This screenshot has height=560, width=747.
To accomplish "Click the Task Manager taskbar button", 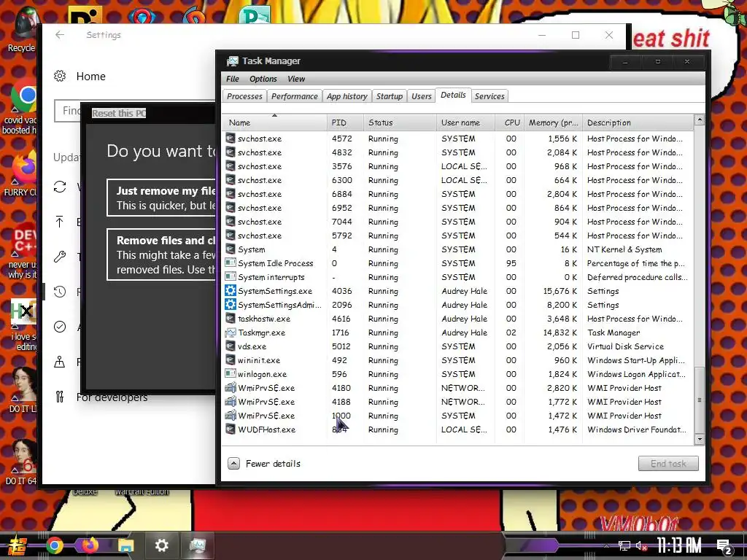I will (197, 545).
